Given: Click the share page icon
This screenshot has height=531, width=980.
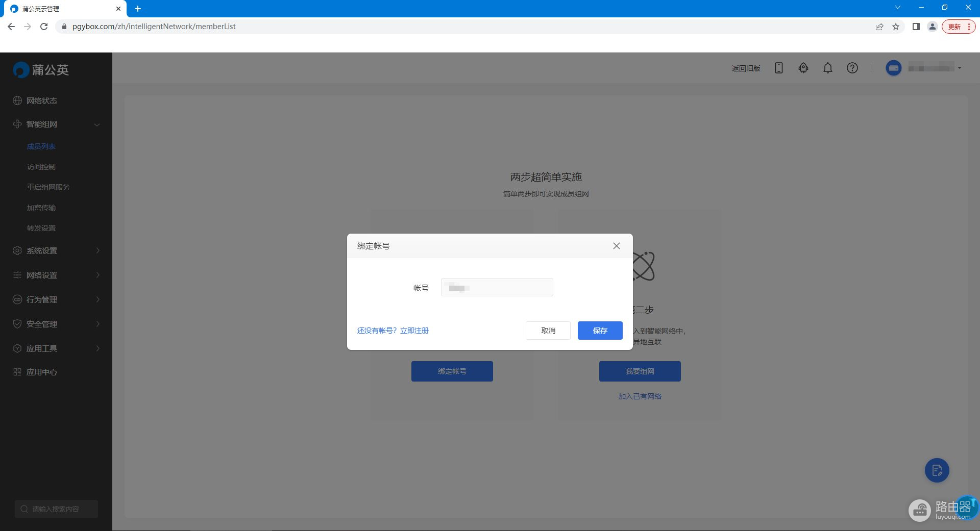Looking at the screenshot, I should tap(879, 27).
